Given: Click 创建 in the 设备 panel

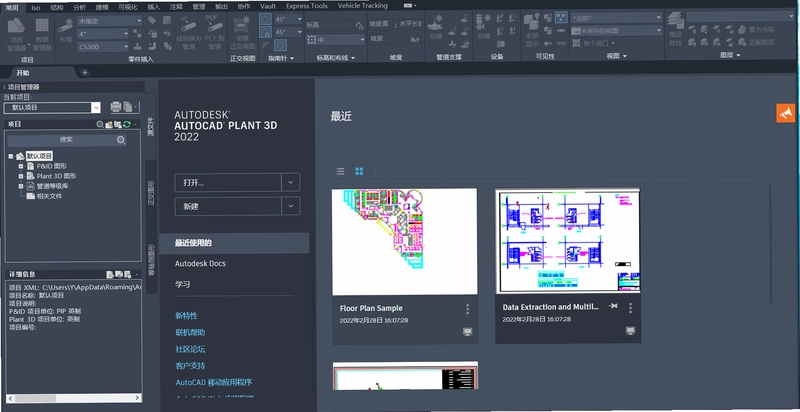Looking at the screenshot, I should click(x=483, y=27).
